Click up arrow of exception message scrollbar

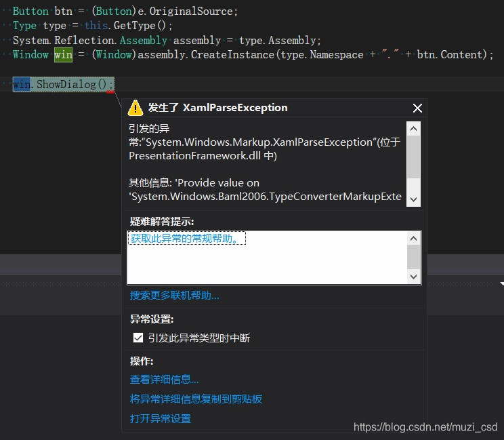pos(414,129)
